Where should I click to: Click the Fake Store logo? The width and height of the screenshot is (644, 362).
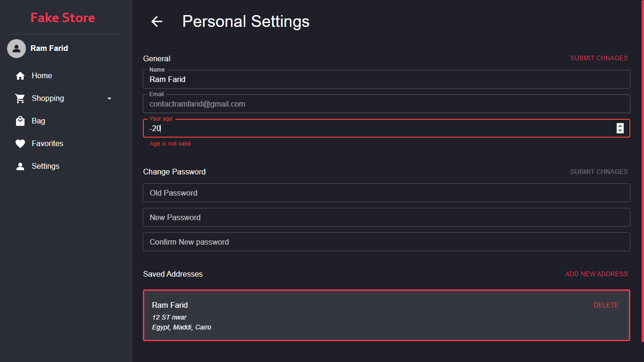[63, 18]
